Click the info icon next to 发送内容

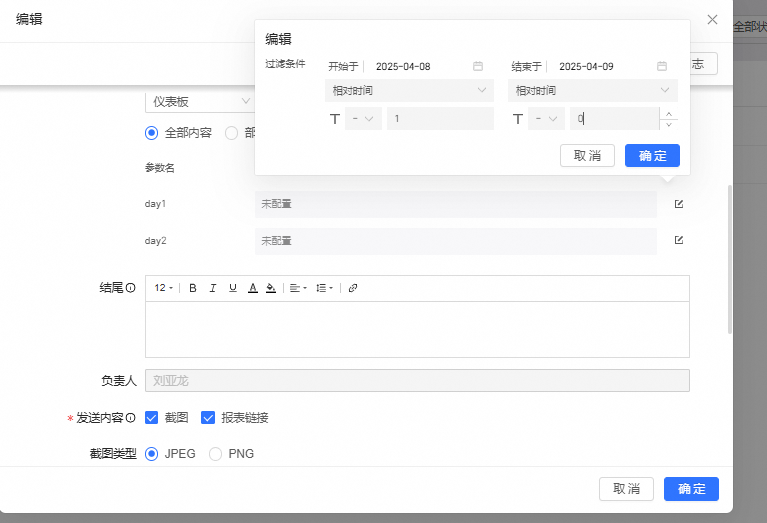coord(130,418)
